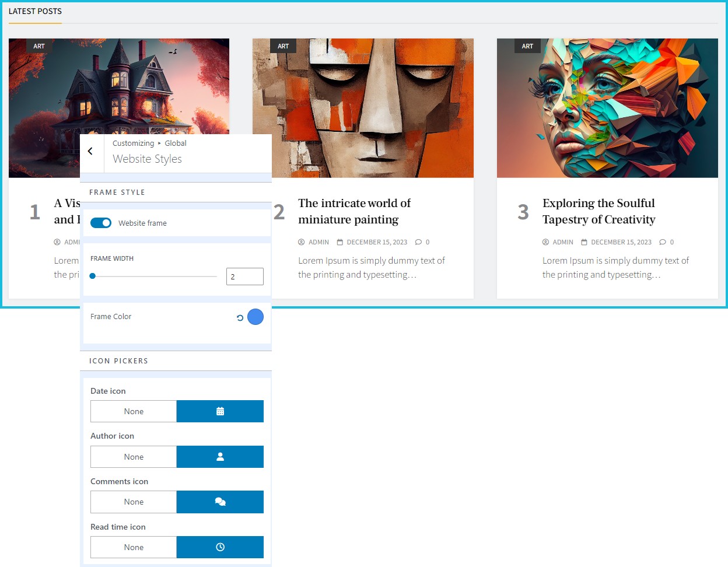The width and height of the screenshot is (728, 567).
Task: Click the ART tag on haunted house image
Action: pyautogui.click(x=39, y=46)
